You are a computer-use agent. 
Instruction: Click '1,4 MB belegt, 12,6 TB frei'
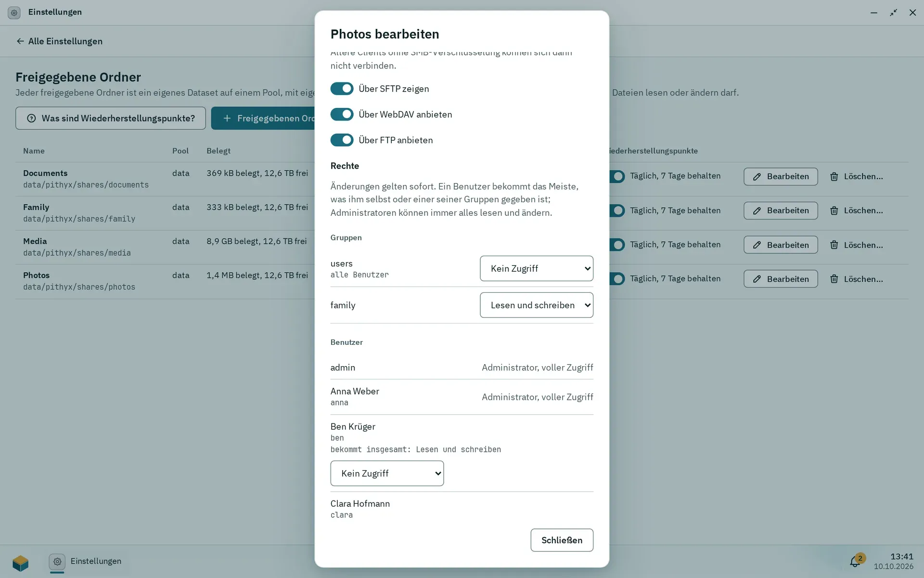coord(257,275)
